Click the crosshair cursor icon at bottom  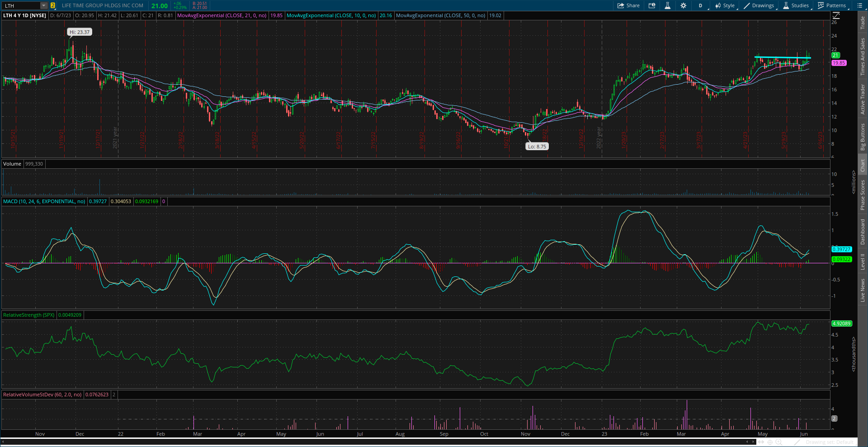click(x=770, y=442)
